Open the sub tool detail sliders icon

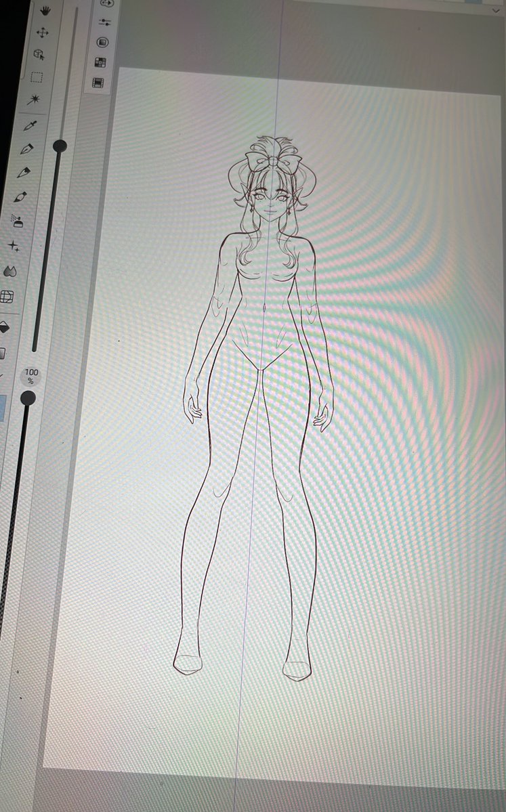coord(104,22)
